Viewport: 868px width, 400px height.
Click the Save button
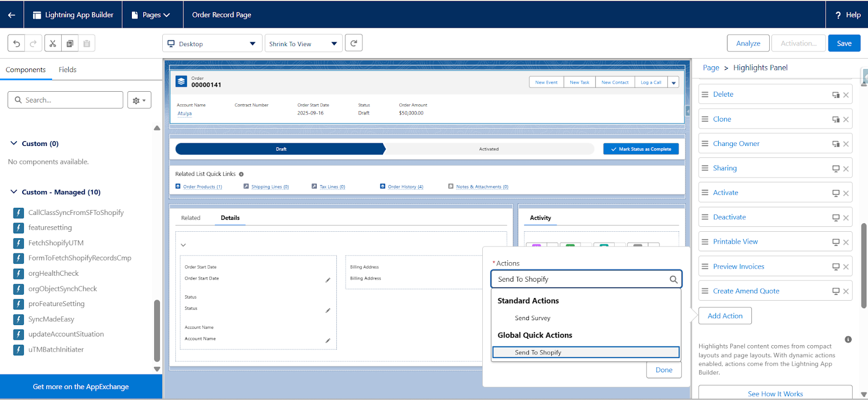844,43
